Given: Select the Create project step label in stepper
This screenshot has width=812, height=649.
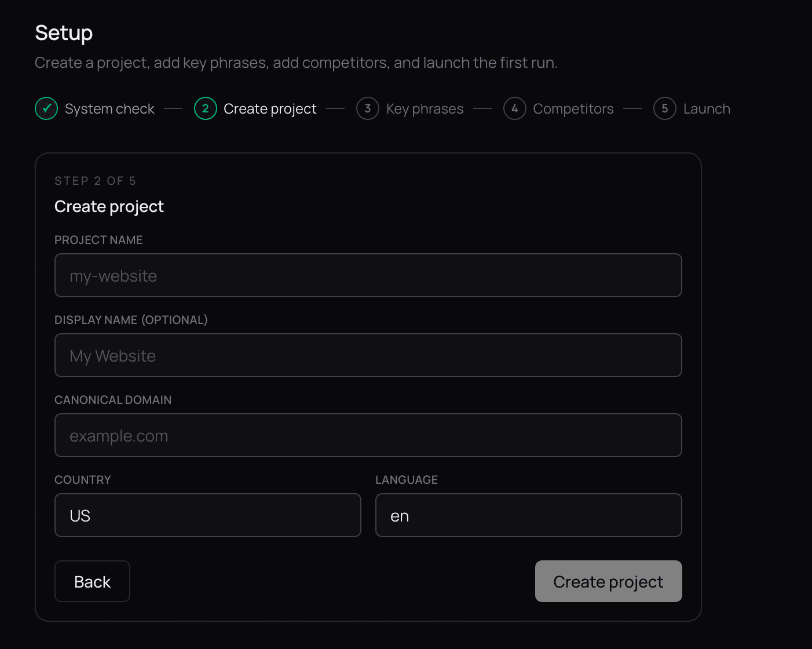Looking at the screenshot, I should point(270,109).
